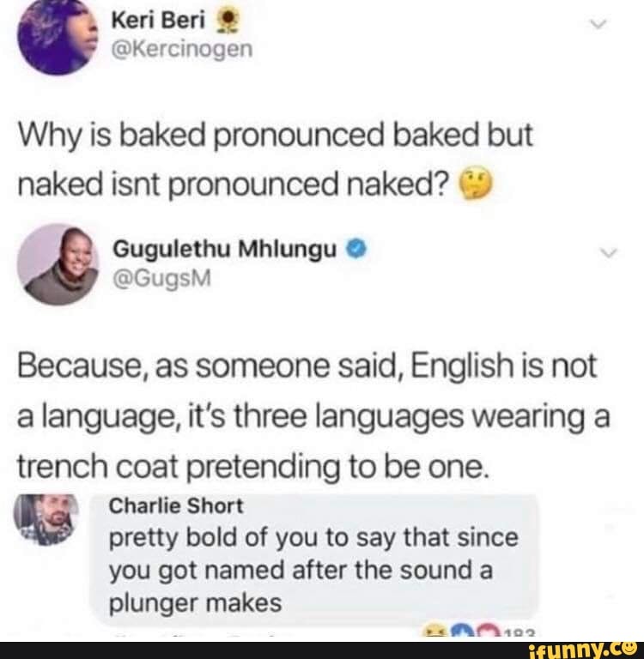Open the @Kercinogen handle link

[182, 50]
